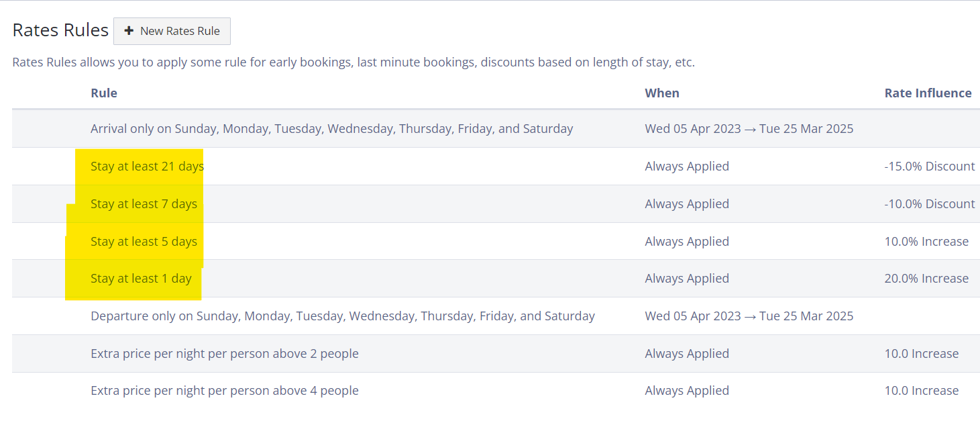Viewport: 980px width, 421px height.
Task: Click Extra price above 2 people rule
Action: 225,354
